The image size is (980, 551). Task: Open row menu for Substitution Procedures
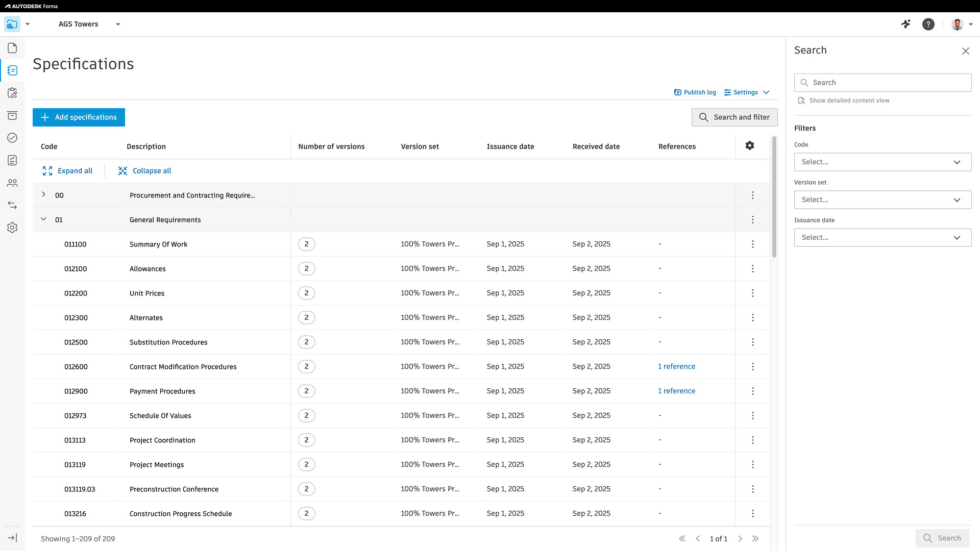tap(753, 342)
